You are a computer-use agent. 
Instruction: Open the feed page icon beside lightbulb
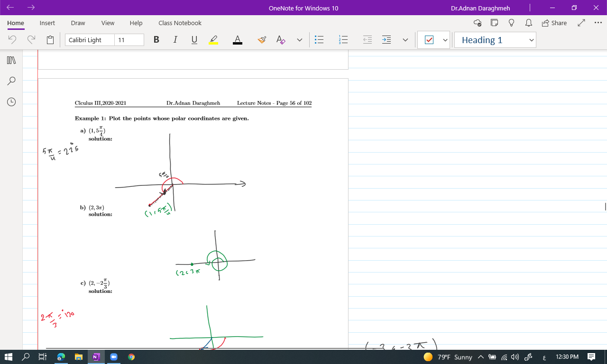coord(495,23)
